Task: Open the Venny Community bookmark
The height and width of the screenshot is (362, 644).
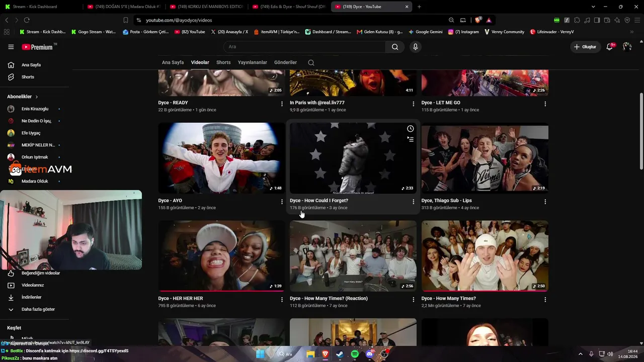Action: pyautogui.click(x=504, y=32)
